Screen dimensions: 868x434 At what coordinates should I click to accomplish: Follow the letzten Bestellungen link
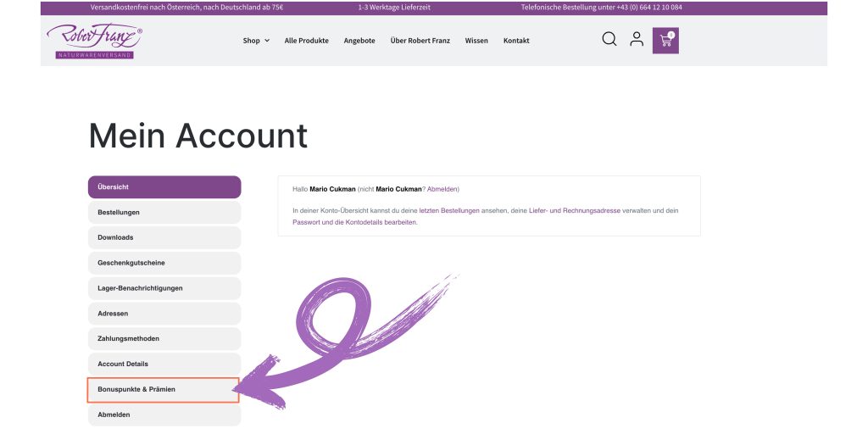tap(449, 211)
